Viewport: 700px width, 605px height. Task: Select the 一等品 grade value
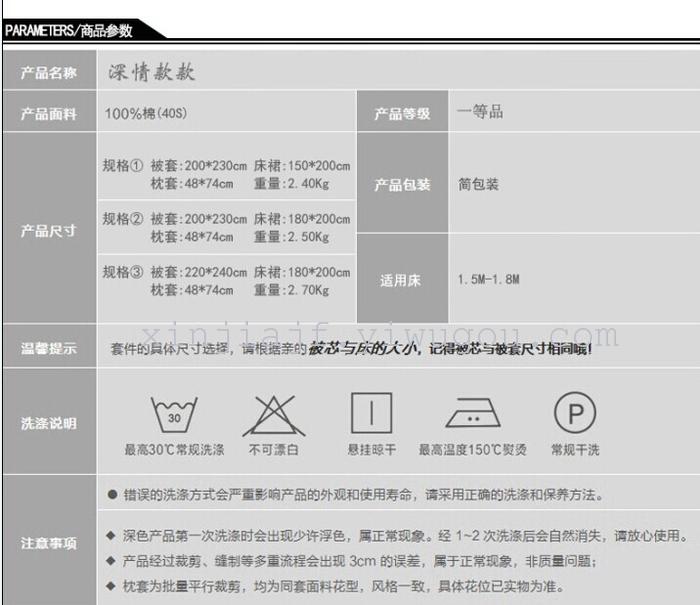point(480,112)
